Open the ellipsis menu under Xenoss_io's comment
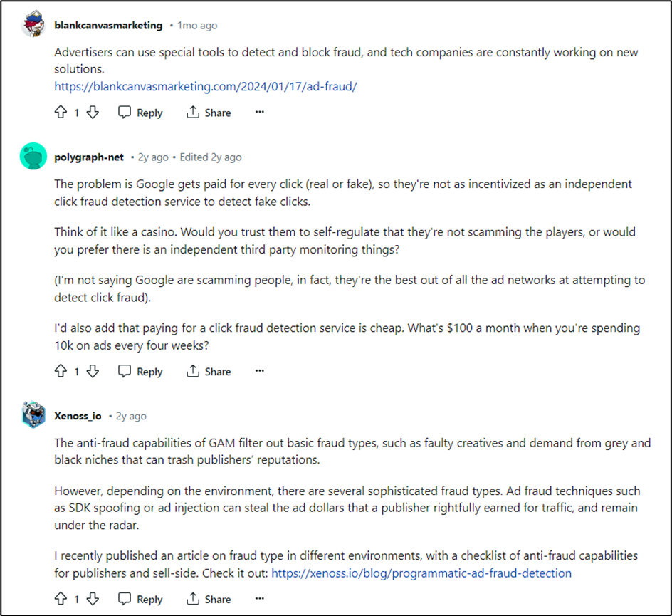Screen dimensions: 672x616 coord(260,599)
